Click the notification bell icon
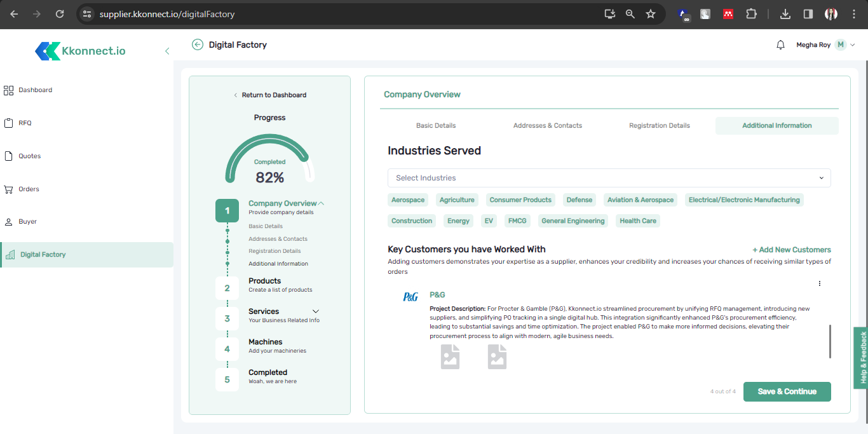The image size is (868, 434). (x=780, y=45)
